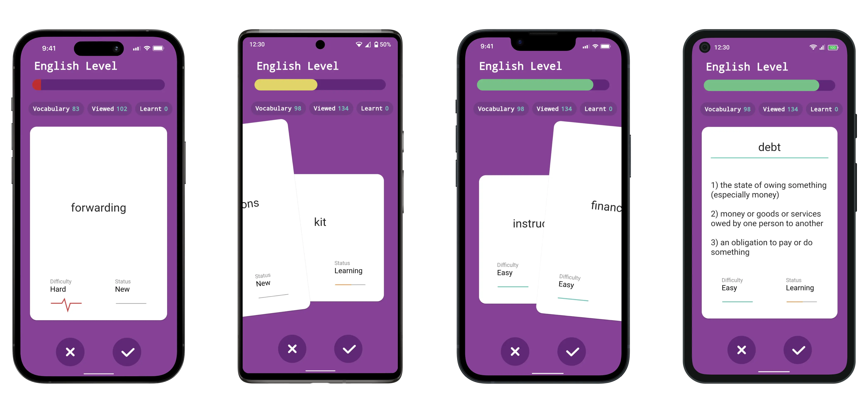Viewport: 868px width, 413px height.
Task: Tap the forwarding flashcard body
Action: [99, 221]
